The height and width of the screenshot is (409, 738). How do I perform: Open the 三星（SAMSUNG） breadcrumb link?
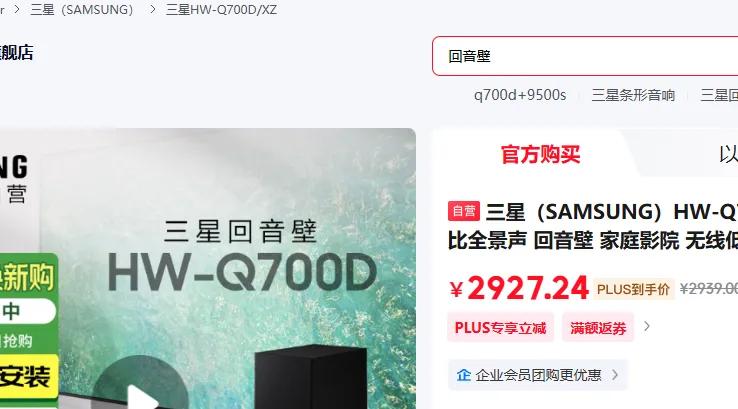pos(82,9)
